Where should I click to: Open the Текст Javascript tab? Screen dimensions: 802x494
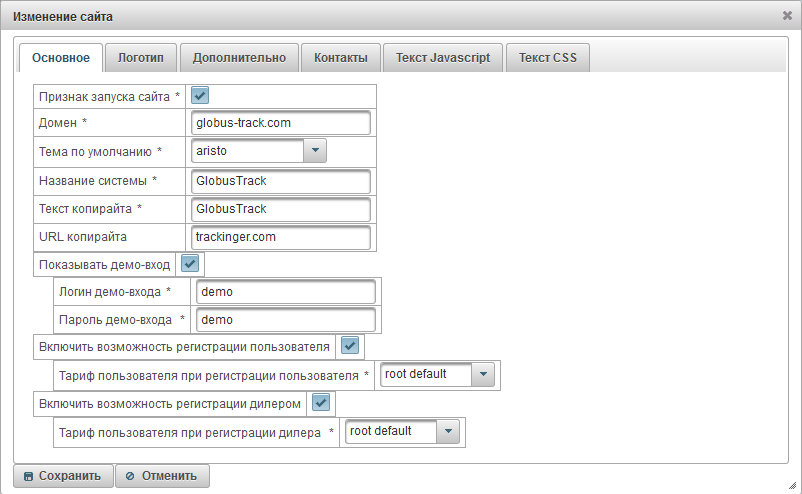click(442, 58)
